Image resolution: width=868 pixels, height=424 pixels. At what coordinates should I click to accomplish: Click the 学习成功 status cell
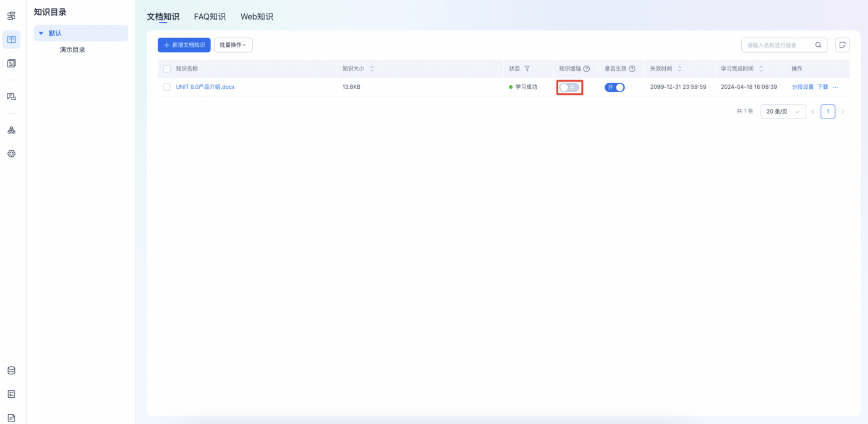(x=523, y=87)
